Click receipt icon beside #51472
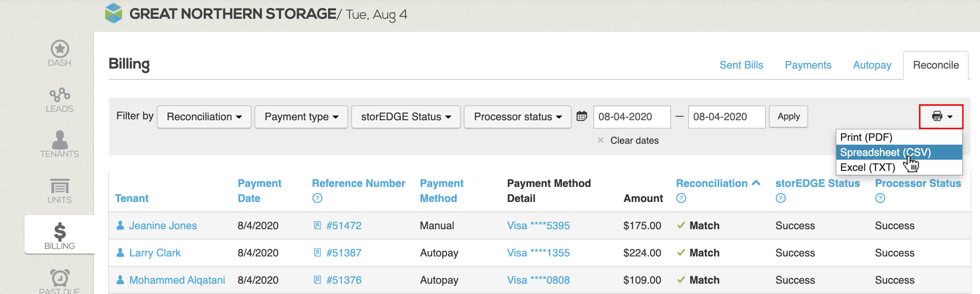Screen dimensions: 980x294 point(317,225)
